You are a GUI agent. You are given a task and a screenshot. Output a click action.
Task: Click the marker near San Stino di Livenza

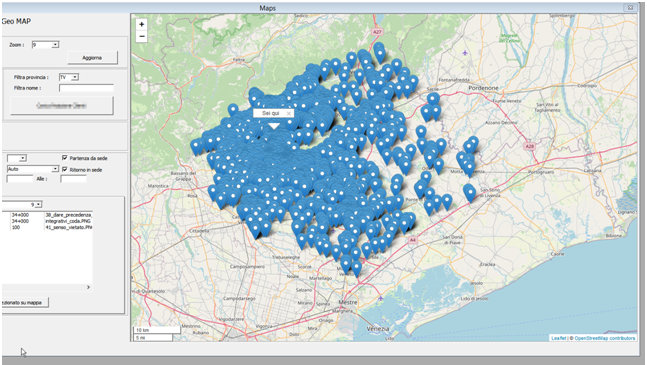click(x=470, y=193)
